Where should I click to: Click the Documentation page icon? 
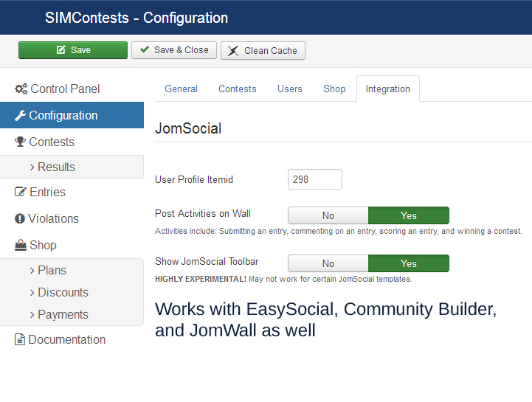[x=20, y=339]
